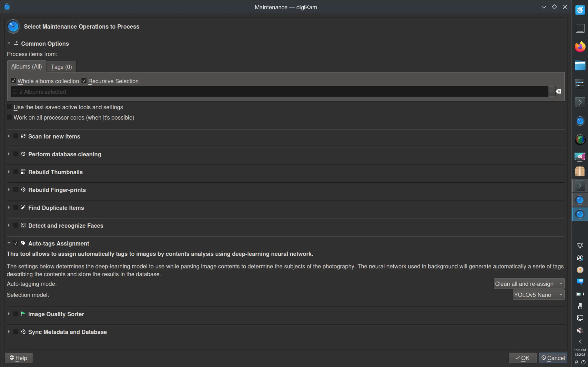The image size is (588, 367).
Task: Unmute audio via the system tray speaker icon
Action: point(580,330)
